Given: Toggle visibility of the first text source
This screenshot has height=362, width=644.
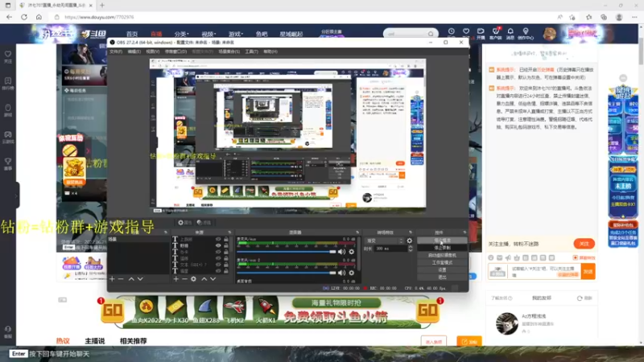Looking at the screenshot, I should [218, 239].
